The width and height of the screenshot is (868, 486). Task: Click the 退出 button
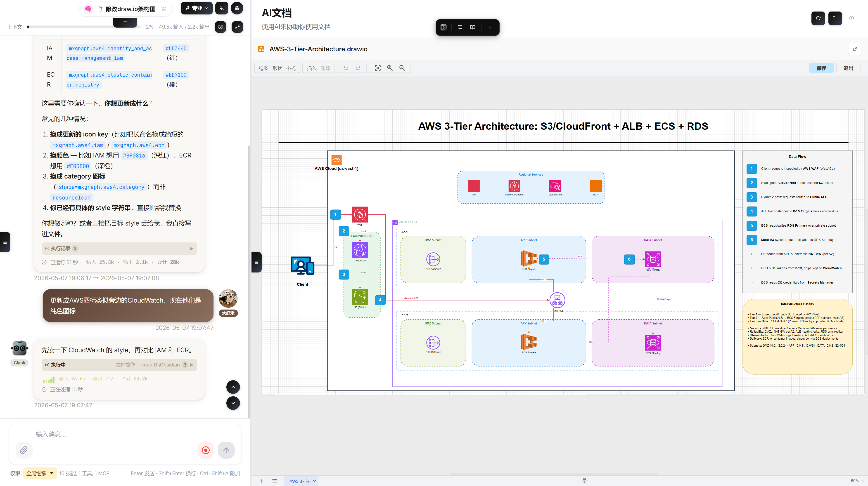[849, 68]
